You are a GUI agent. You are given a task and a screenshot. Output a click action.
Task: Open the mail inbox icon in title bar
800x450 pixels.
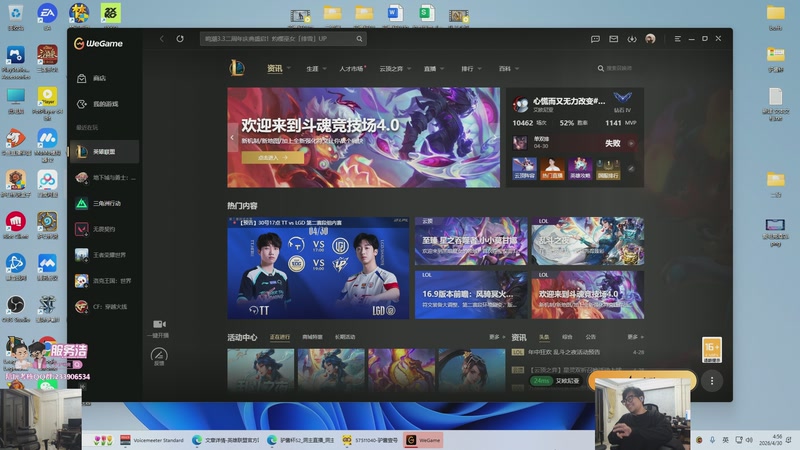(x=613, y=39)
